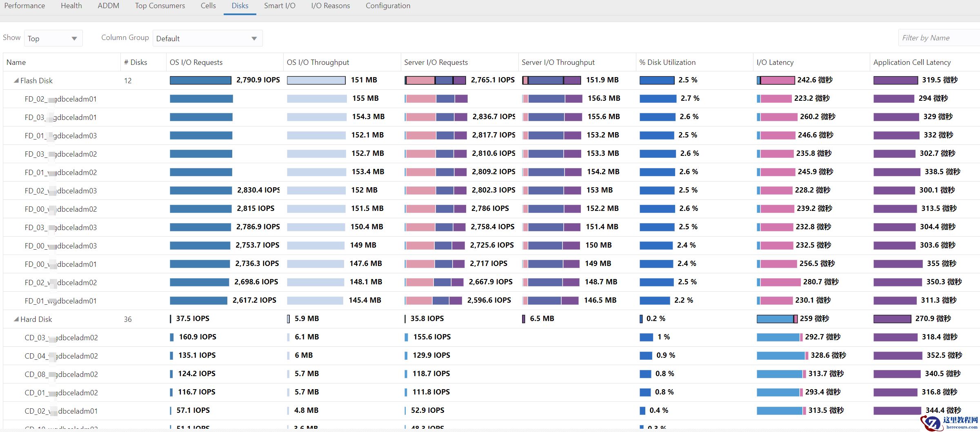
Task: Collapse the Flash Disk group
Action: click(16, 81)
